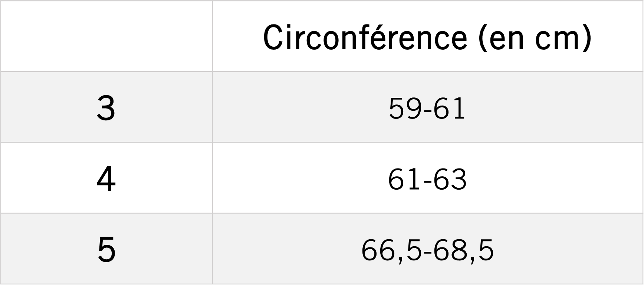Click size 3 in the first column
Viewport: 644px width, 290px height.
(106, 108)
